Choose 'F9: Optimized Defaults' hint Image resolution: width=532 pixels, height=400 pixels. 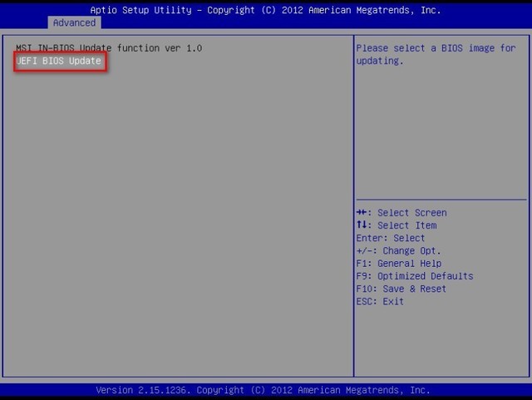[x=414, y=276]
